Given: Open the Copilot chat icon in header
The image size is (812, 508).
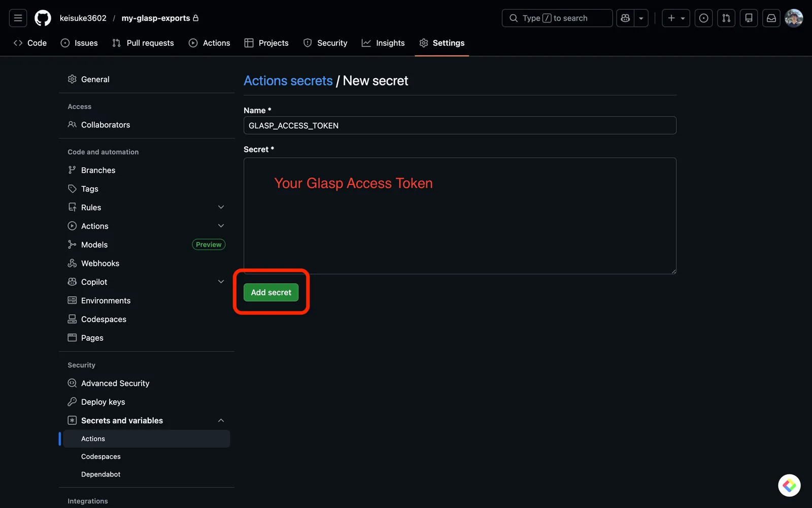Looking at the screenshot, I should click(625, 18).
